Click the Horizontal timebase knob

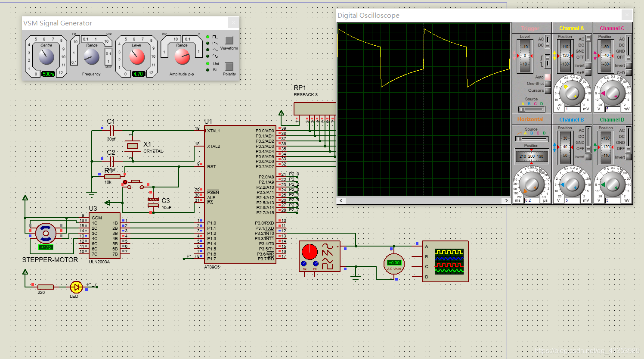(x=532, y=185)
